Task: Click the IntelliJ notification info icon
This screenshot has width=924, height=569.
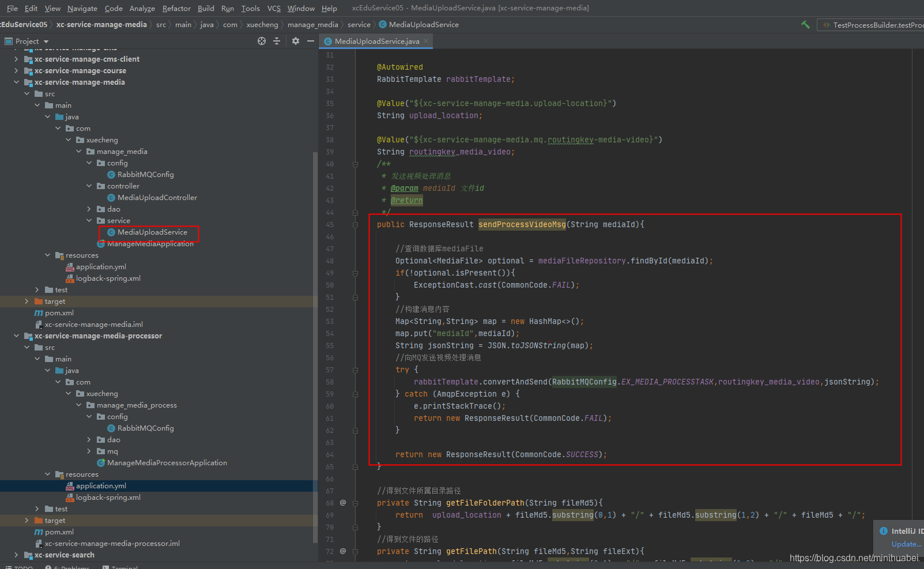Action: pyautogui.click(x=884, y=531)
